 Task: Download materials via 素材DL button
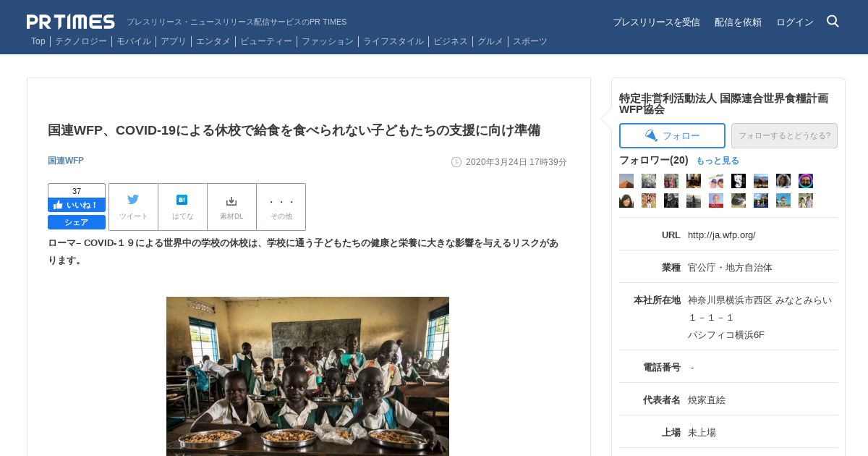click(231, 207)
